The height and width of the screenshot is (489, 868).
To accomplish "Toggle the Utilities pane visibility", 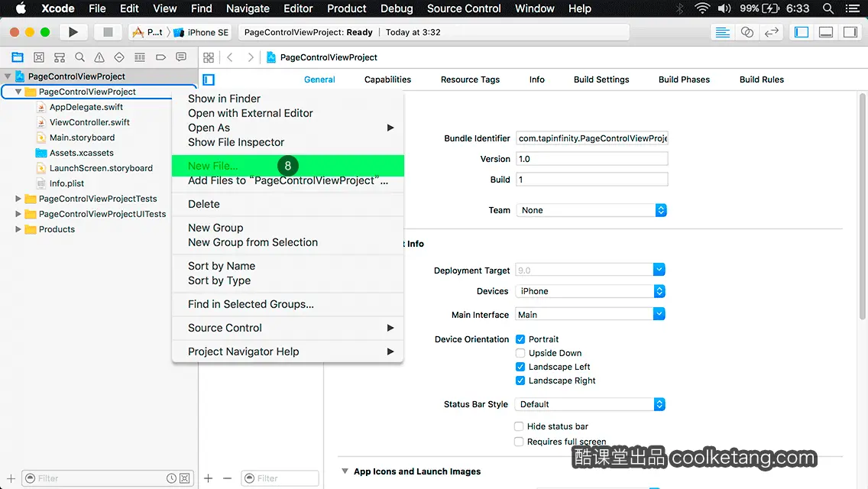I will pyautogui.click(x=850, y=32).
